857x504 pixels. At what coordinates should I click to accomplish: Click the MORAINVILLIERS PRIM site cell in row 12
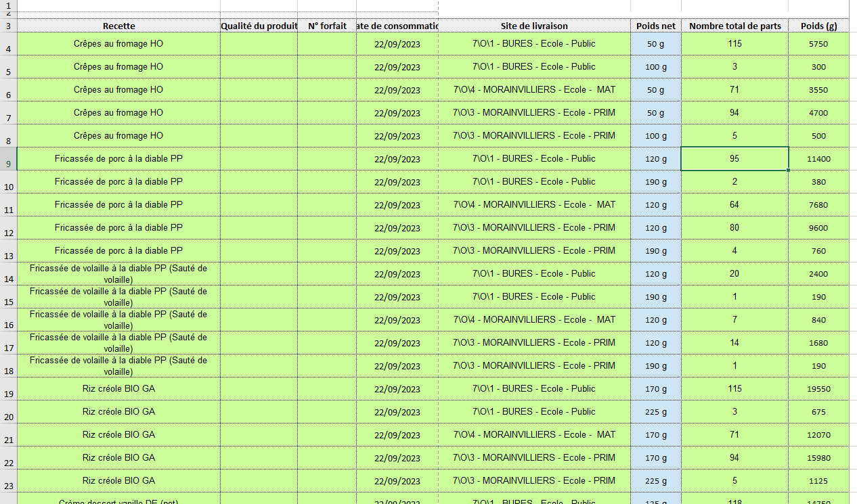tap(534, 228)
